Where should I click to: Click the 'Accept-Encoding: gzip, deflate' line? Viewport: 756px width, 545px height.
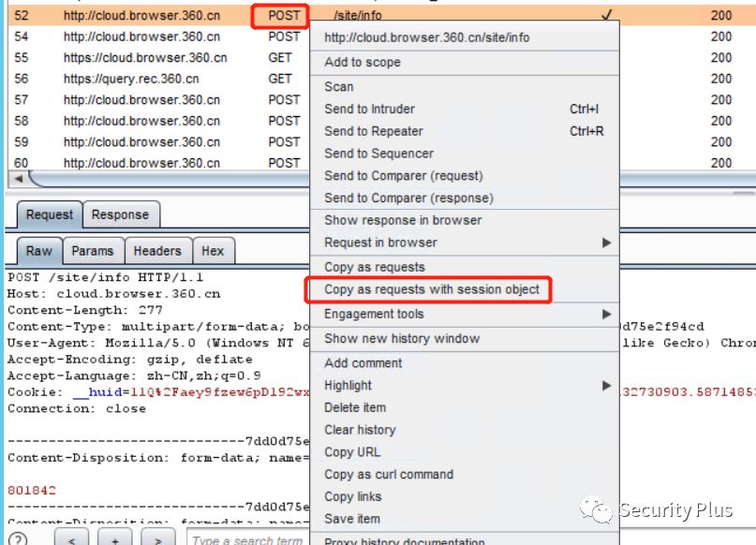[129, 360]
